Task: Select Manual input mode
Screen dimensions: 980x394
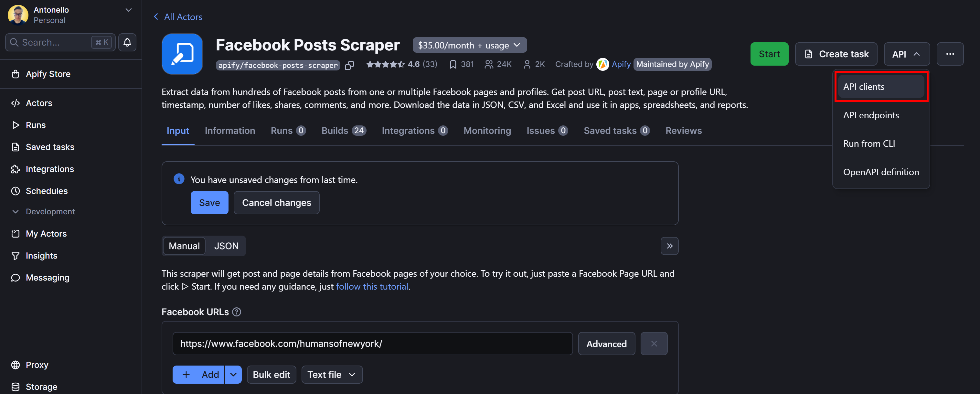Action: [x=184, y=246]
